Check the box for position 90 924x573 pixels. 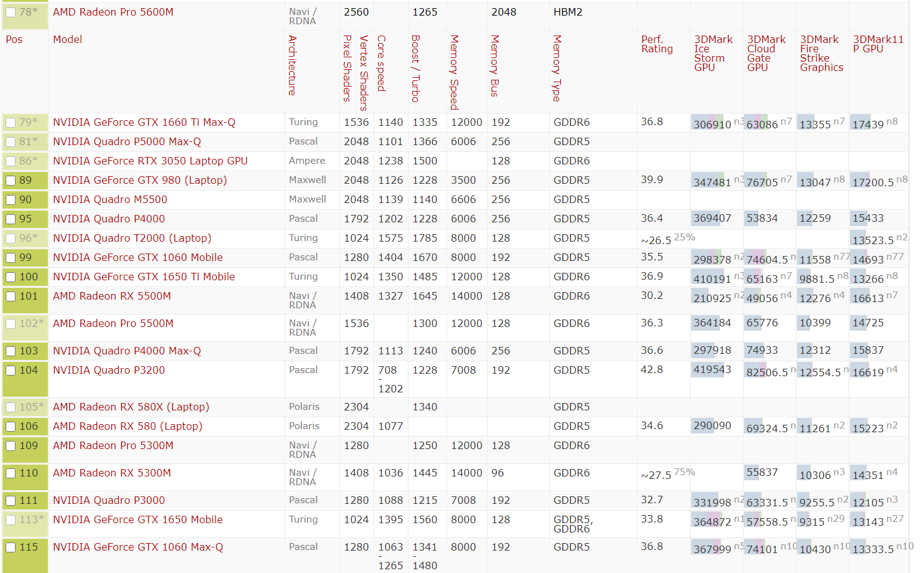[x=11, y=200]
